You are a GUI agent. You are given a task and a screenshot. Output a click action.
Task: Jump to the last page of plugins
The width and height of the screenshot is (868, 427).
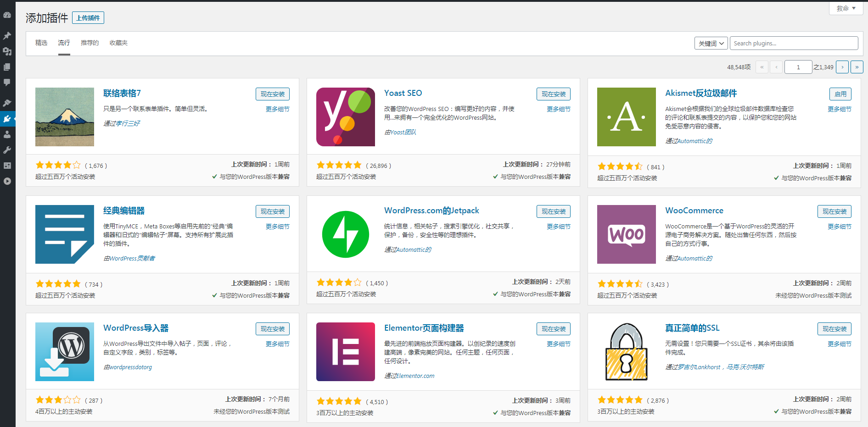[857, 67]
